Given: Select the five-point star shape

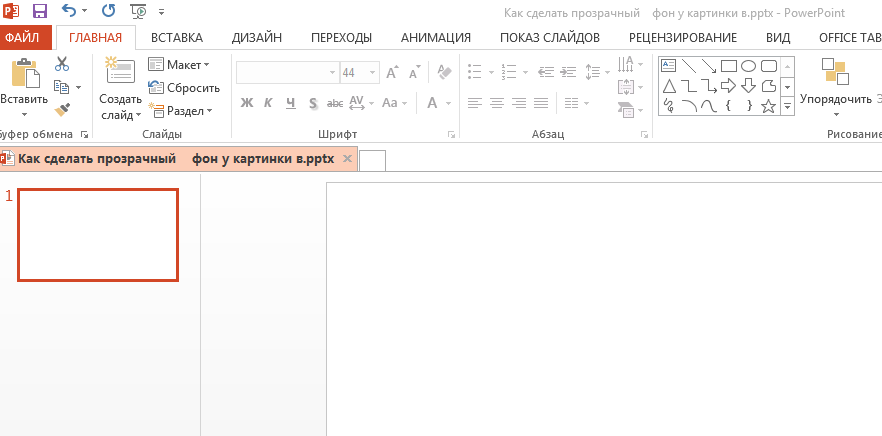Looking at the screenshot, I should tap(768, 106).
